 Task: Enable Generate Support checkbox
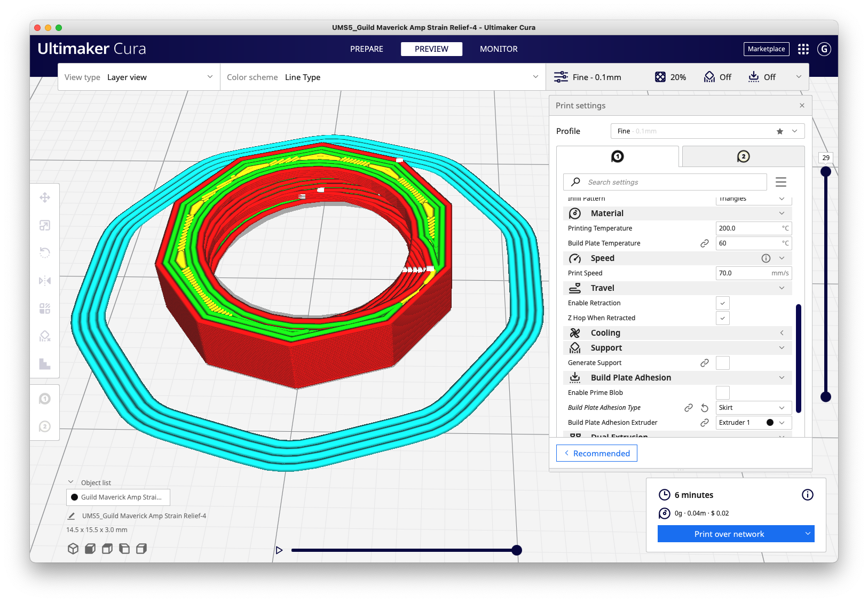(722, 363)
